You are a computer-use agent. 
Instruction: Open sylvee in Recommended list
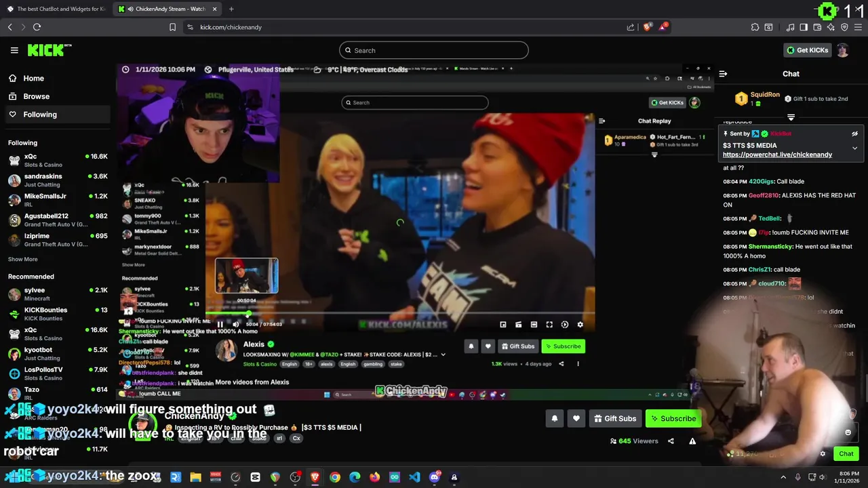pos(58,293)
